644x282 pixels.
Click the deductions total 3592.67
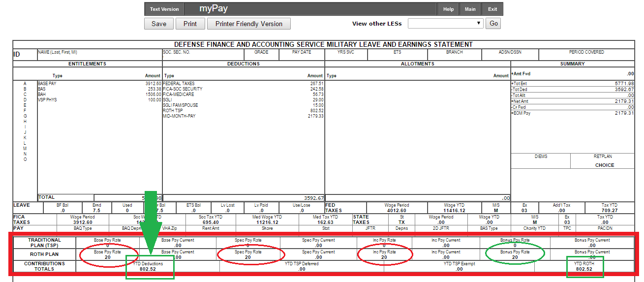pyautogui.click(x=313, y=198)
